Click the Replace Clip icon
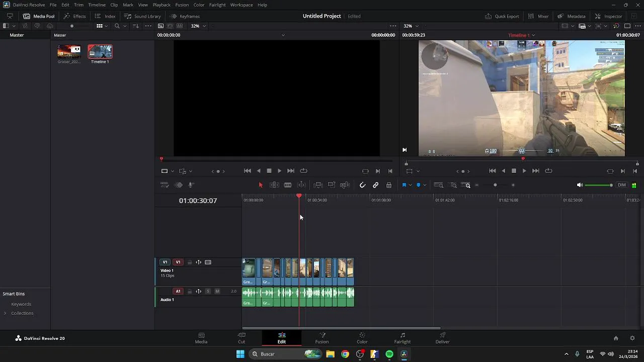 click(x=345, y=185)
